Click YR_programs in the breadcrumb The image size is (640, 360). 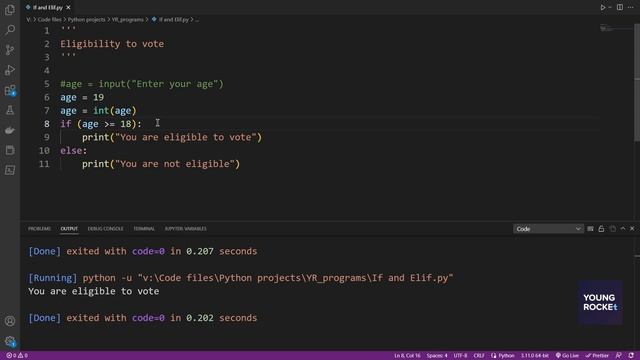point(128,20)
